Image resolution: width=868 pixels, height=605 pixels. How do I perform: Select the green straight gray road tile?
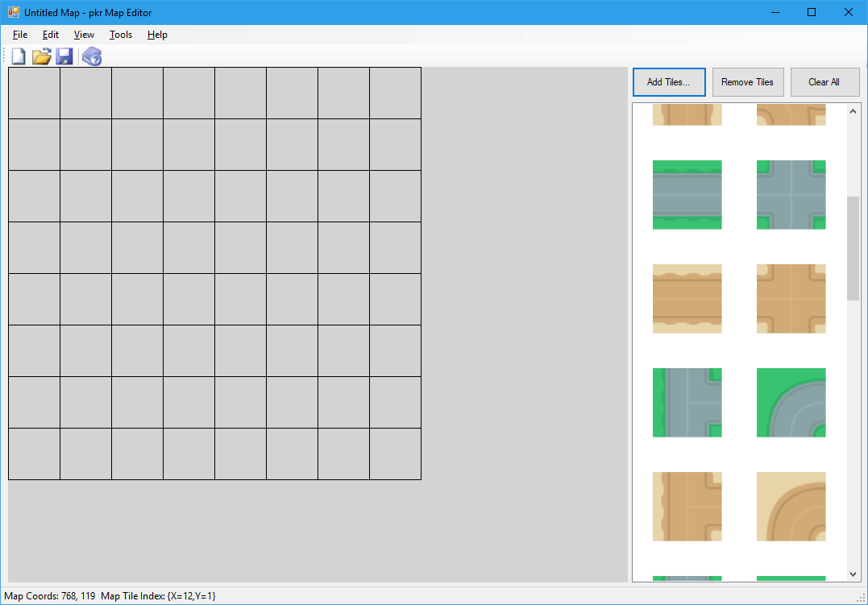[x=687, y=195]
